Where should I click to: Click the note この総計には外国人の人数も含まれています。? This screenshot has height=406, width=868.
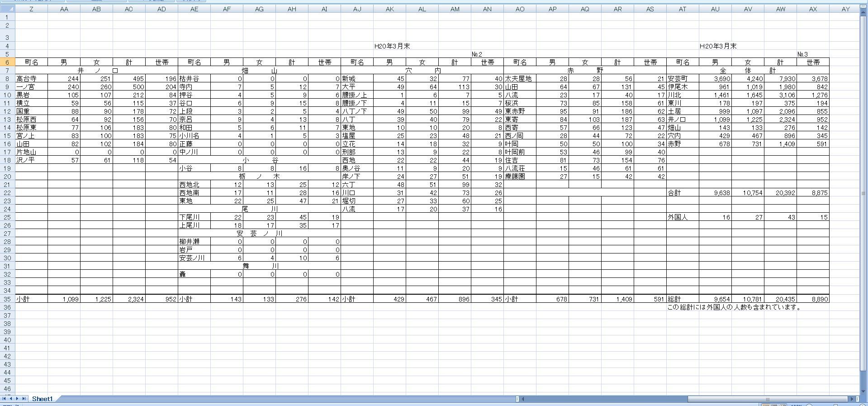click(735, 307)
